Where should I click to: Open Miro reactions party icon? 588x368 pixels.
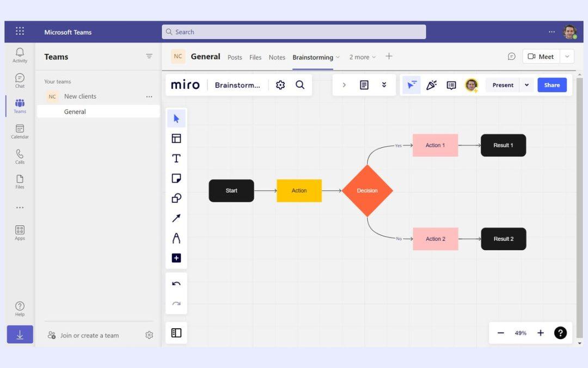(x=431, y=85)
